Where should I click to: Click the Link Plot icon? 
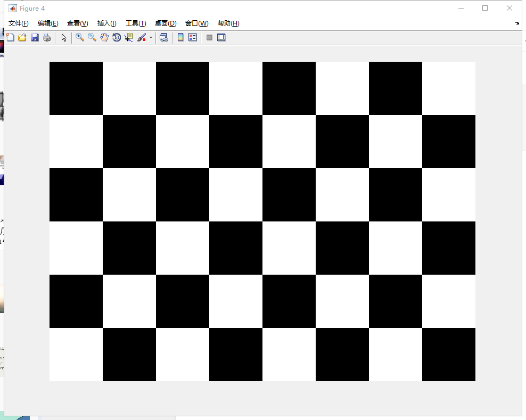pos(163,37)
